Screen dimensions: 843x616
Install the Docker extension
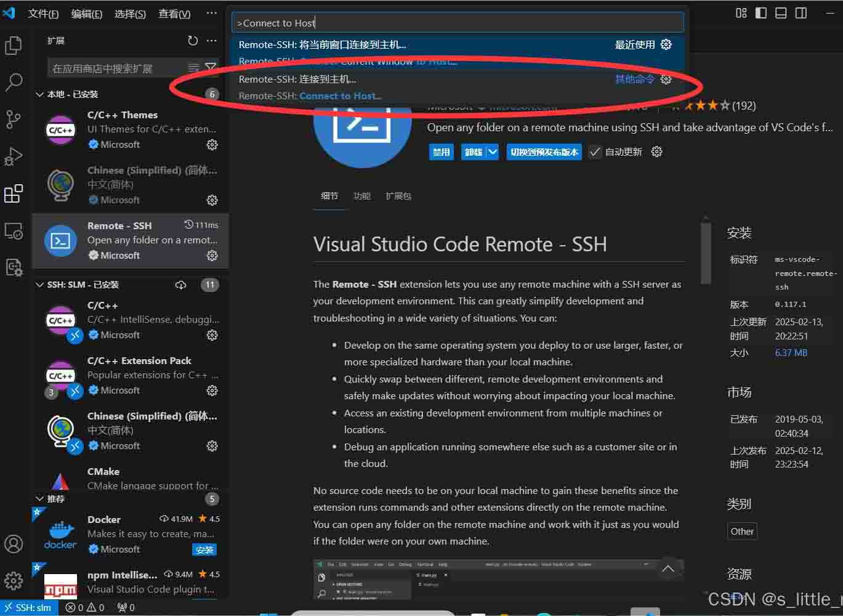204,549
